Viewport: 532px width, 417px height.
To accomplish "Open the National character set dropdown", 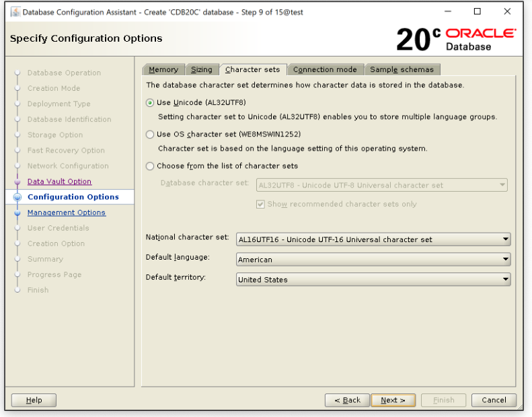I will (x=373, y=239).
